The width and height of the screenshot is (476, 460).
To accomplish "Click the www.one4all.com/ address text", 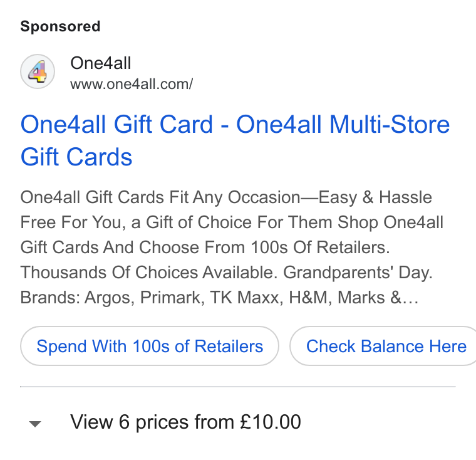I will tap(132, 84).
